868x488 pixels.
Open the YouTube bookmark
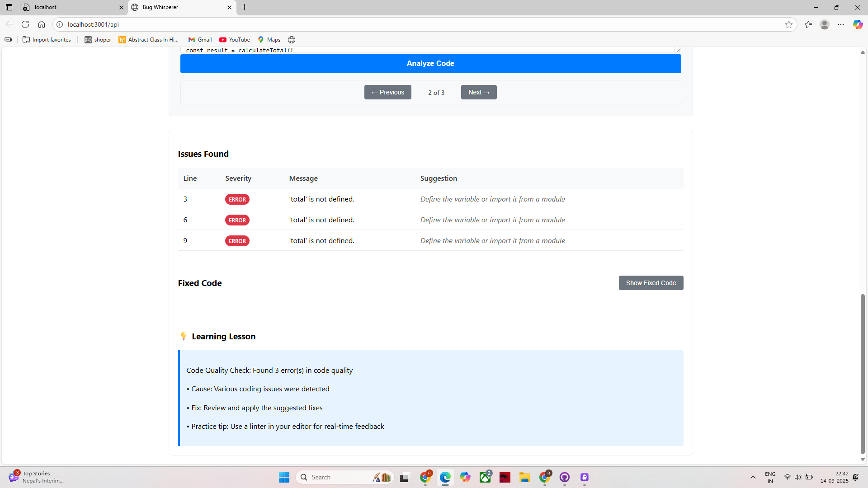235,40
